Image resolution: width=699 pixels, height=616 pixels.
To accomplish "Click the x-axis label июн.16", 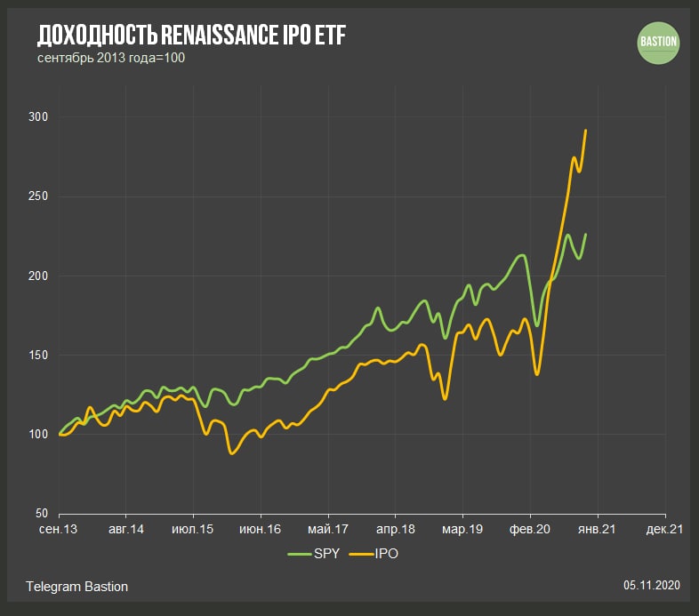I will coord(261,529).
